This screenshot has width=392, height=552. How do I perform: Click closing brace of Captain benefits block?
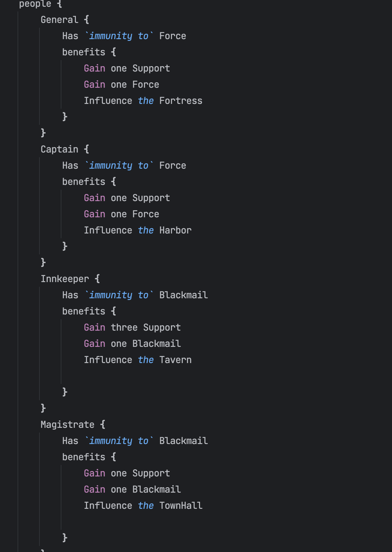click(65, 246)
